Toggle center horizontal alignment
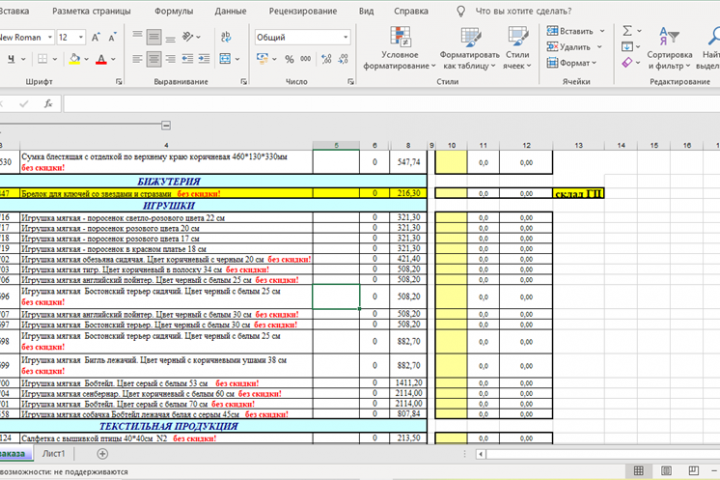Image resolution: width=720 pixels, height=480 pixels. click(154, 59)
